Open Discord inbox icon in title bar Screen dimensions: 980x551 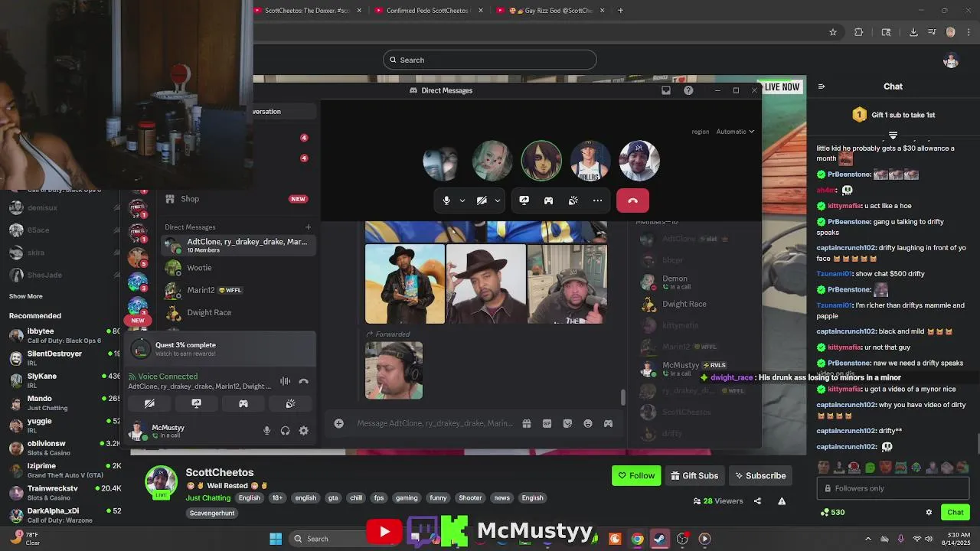666,90
